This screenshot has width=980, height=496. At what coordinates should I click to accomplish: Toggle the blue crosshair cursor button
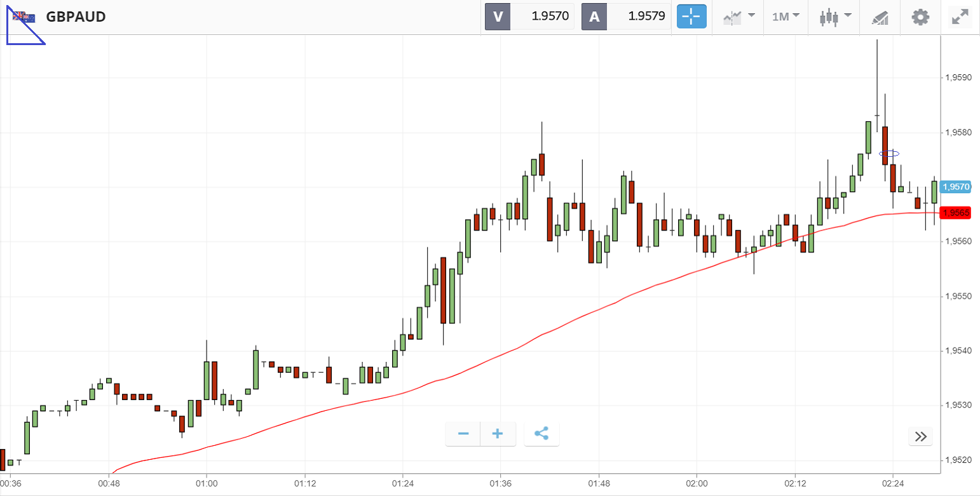tap(691, 17)
